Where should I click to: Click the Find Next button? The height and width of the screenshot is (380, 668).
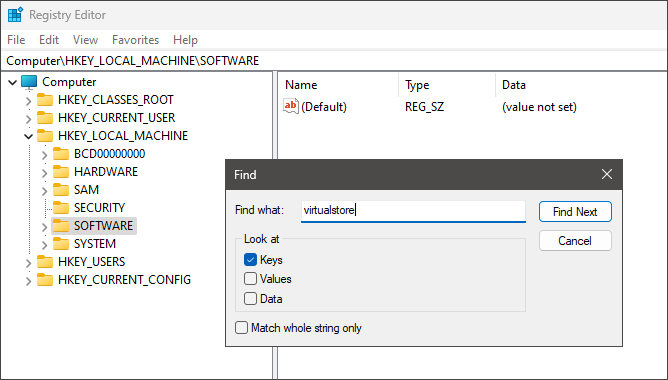[575, 212]
